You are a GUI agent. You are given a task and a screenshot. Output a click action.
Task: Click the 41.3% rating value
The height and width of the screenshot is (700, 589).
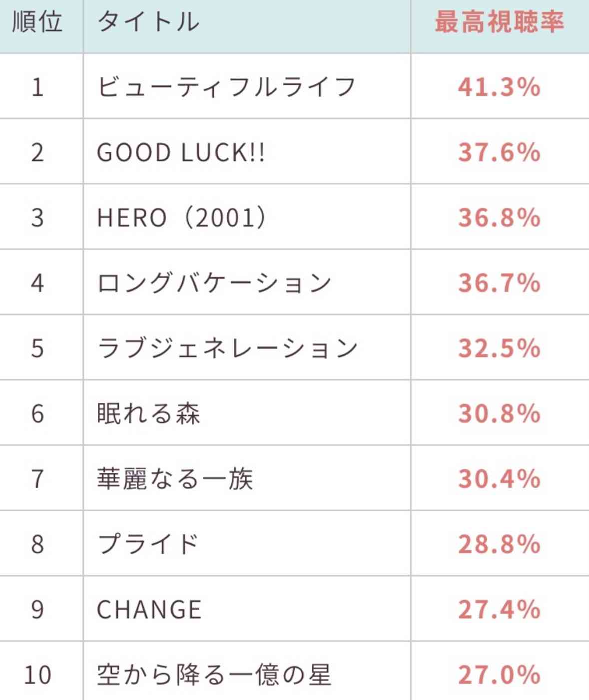(499, 87)
